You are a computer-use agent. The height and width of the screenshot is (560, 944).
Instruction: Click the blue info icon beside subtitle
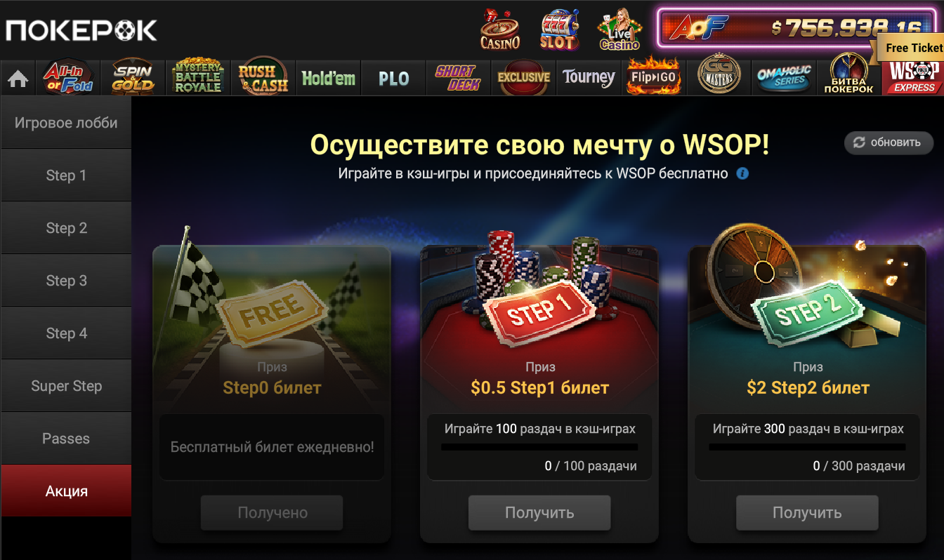[742, 173]
